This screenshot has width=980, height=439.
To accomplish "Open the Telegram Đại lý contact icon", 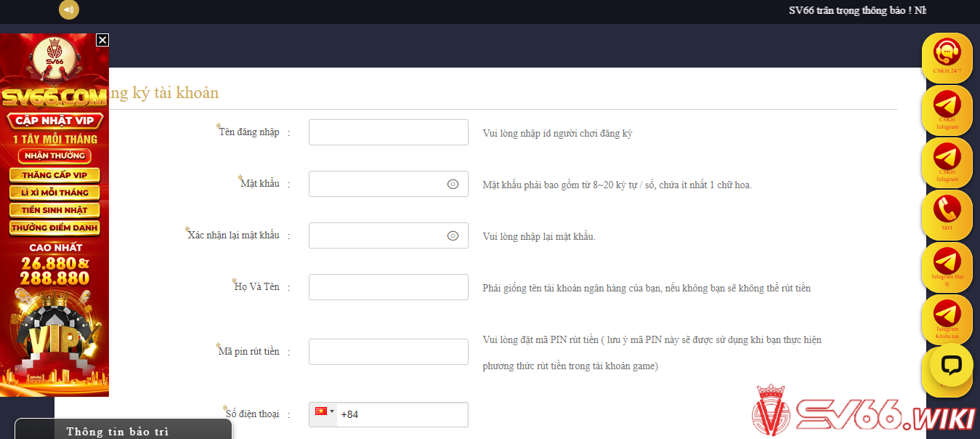I will pos(947,267).
